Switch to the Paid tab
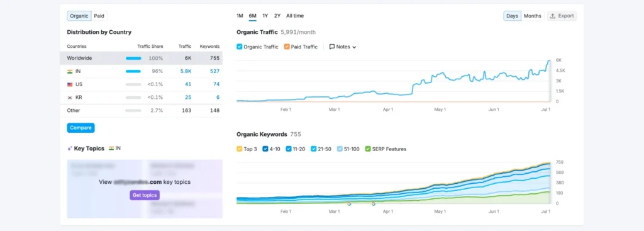This screenshot has height=231, width=644. tap(99, 16)
